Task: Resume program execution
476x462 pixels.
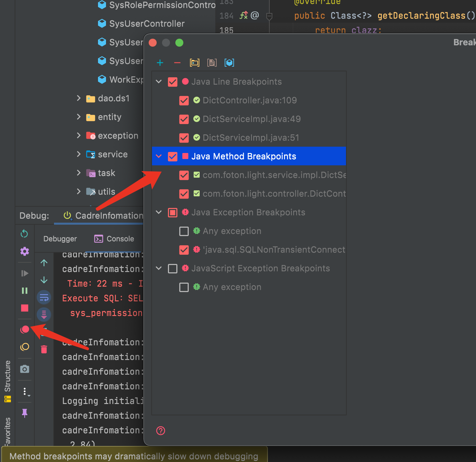Action: pyautogui.click(x=25, y=273)
